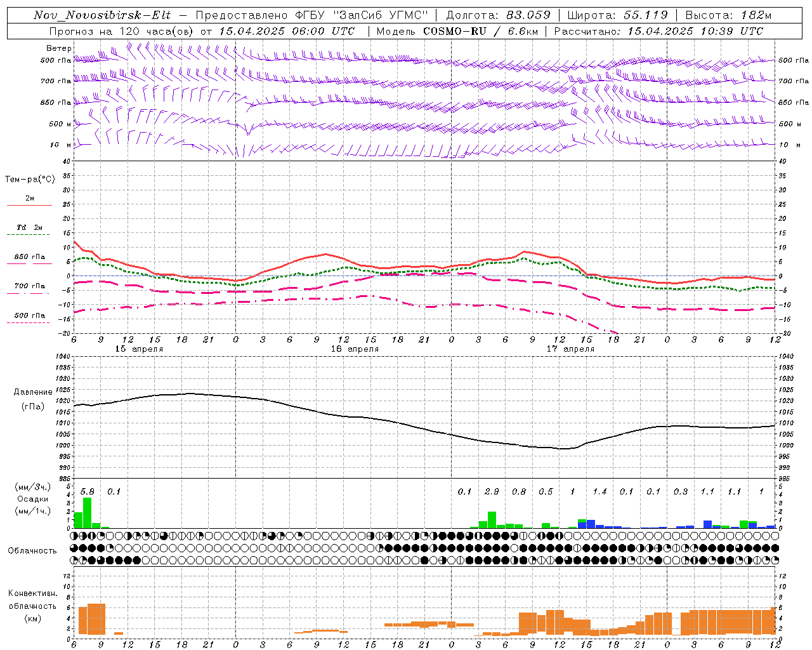The width and height of the screenshot is (812, 650).
Task: Click the "(мм/1ч.)" precipitation unit label
Action: pos(33,512)
